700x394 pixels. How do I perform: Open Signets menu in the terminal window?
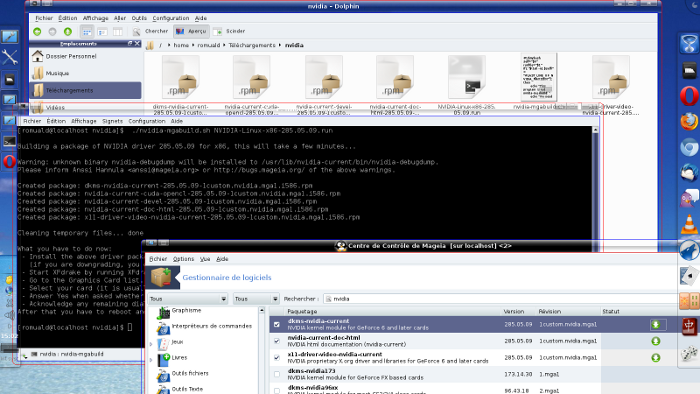click(x=112, y=121)
